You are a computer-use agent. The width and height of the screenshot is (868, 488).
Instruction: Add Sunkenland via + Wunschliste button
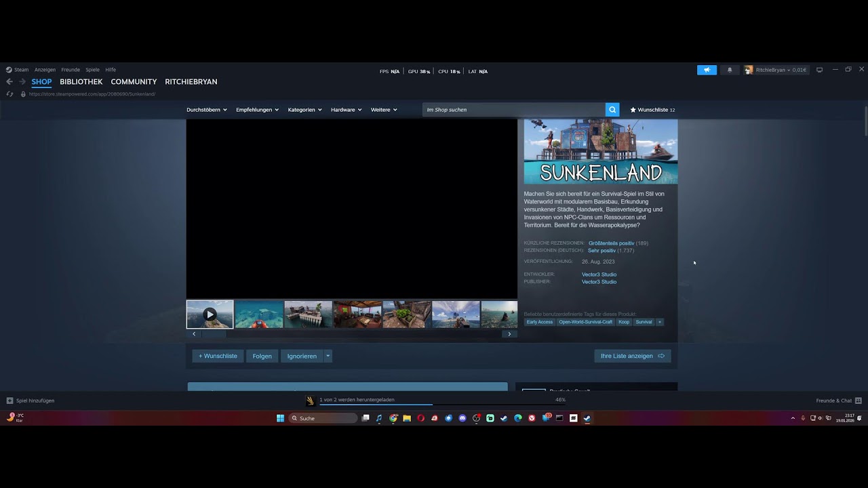[218, 356]
